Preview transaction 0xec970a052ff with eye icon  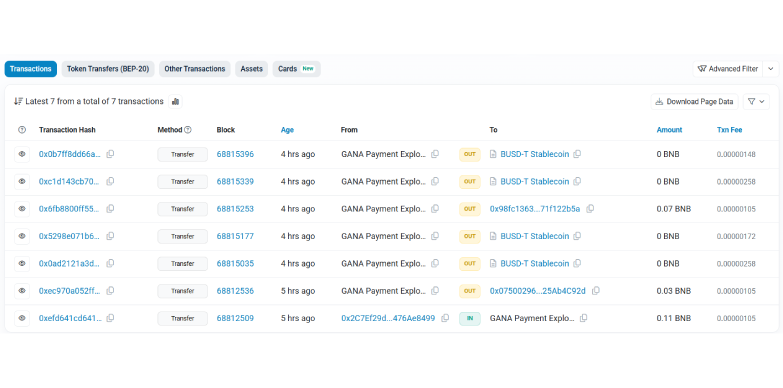[22, 291]
